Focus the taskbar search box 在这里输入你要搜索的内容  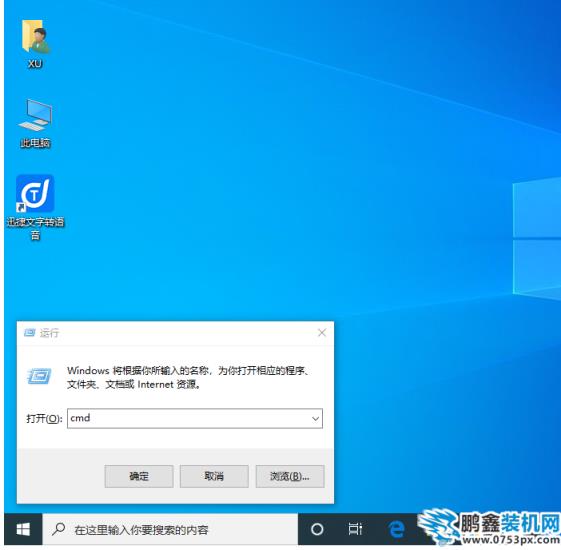click(x=170, y=529)
